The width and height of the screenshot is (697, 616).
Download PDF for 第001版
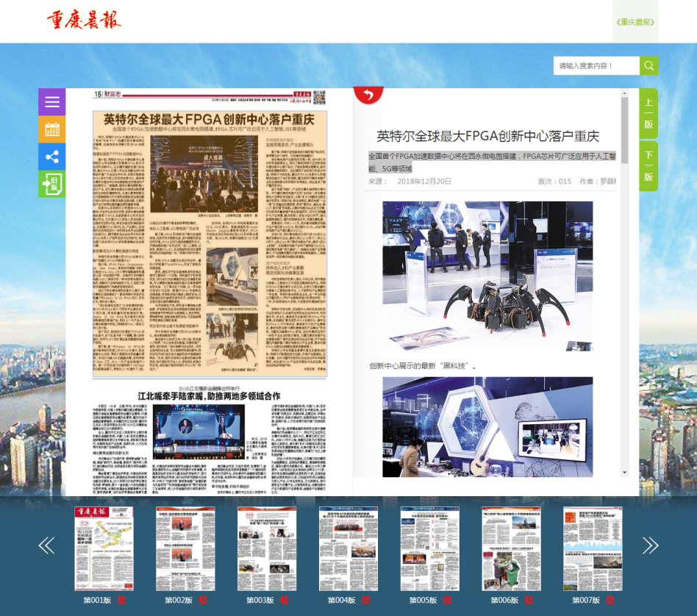121,600
